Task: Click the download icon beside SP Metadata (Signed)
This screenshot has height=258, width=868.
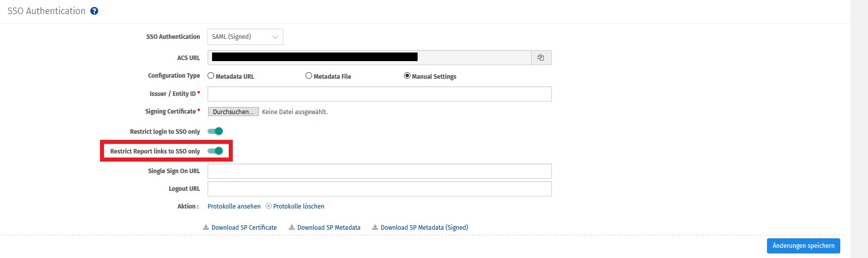Action: (x=375, y=228)
